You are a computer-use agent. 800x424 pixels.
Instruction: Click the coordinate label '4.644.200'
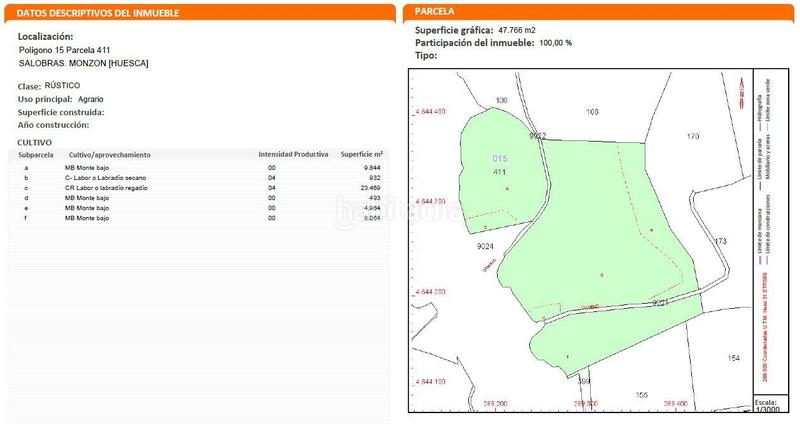[431, 292]
